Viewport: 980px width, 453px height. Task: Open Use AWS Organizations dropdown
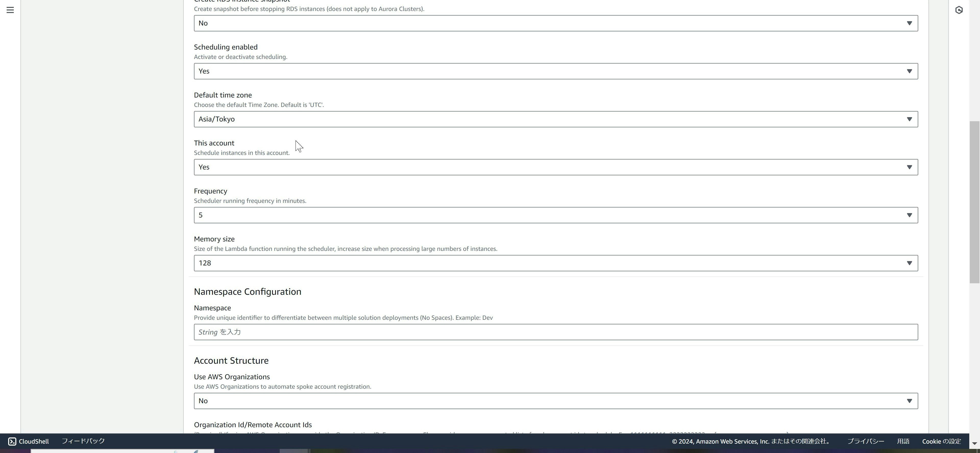point(555,401)
